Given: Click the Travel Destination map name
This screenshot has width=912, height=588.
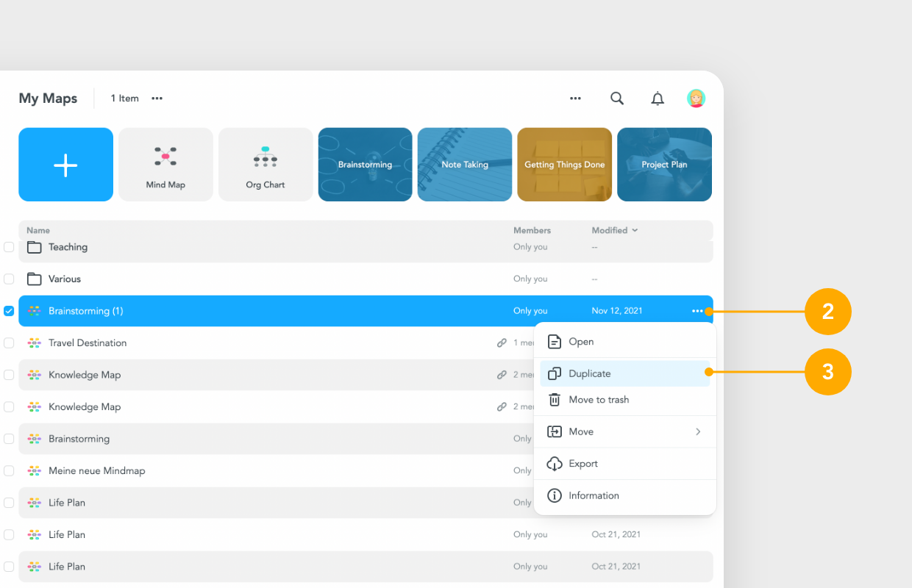Looking at the screenshot, I should tap(88, 343).
